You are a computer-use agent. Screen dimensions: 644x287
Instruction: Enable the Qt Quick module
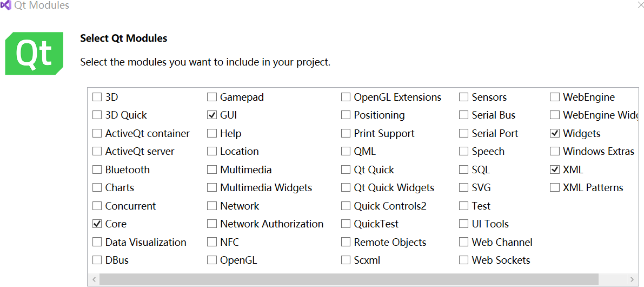tap(346, 170)
